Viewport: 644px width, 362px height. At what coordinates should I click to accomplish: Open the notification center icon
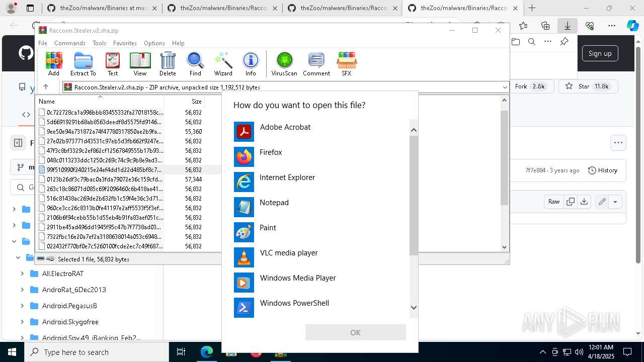[x=627, y=352]
